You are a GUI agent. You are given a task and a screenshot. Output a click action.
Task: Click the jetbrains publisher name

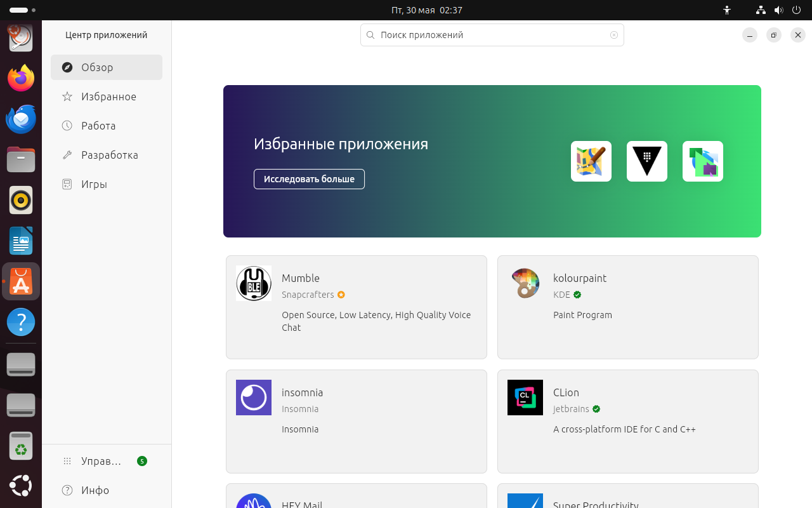point(571,409)
